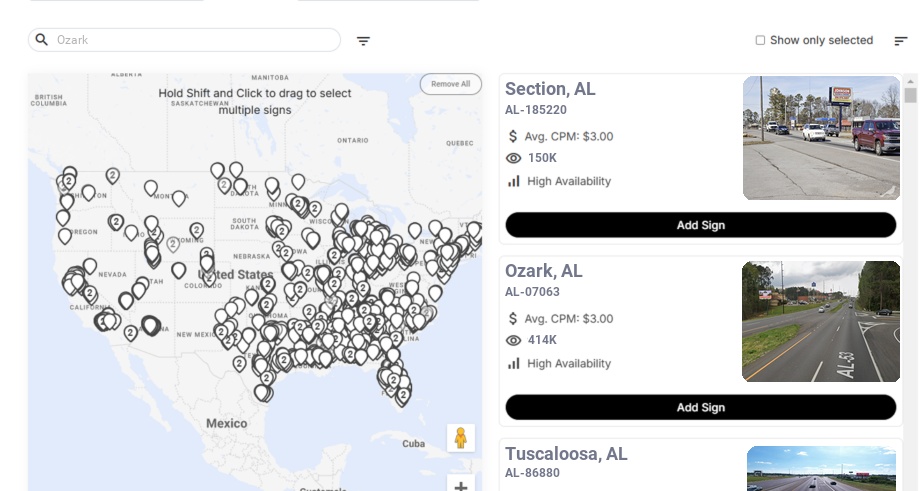Image resolution: width=920 pixels, height=491 pixels.
Task: Click the dollar CPM icon for Ozark, AL
Action: pos(514,319)
